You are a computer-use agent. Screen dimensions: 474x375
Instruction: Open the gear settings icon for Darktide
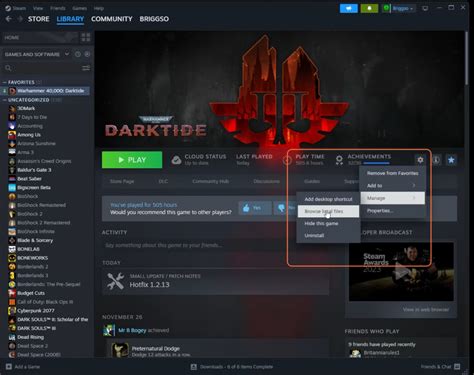420,160
